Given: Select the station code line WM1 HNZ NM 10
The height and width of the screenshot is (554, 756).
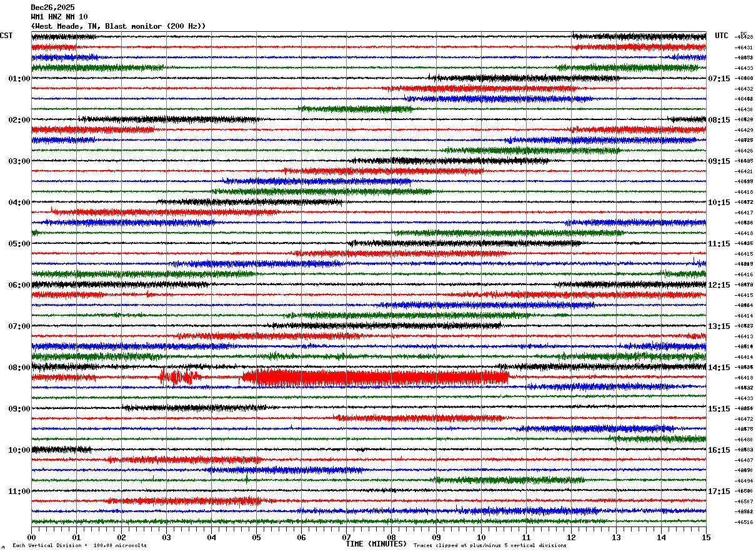Looking at the screenshot, I should point(59,17).
